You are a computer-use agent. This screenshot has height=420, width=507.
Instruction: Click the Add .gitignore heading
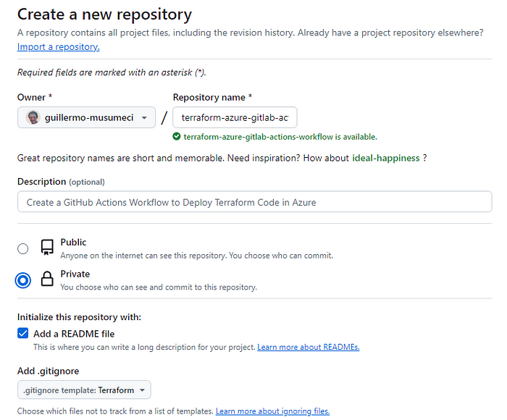click(x=49, y=371)
